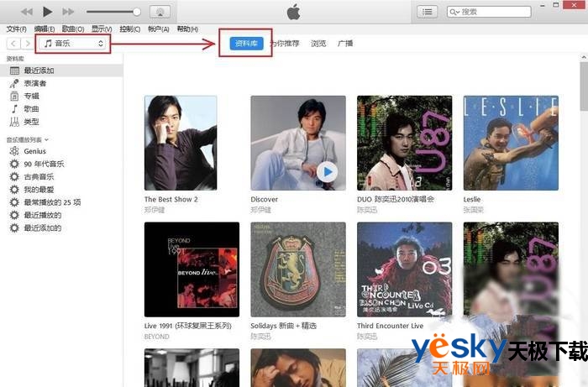Click Third Encounter Live title text

[390, 326]
